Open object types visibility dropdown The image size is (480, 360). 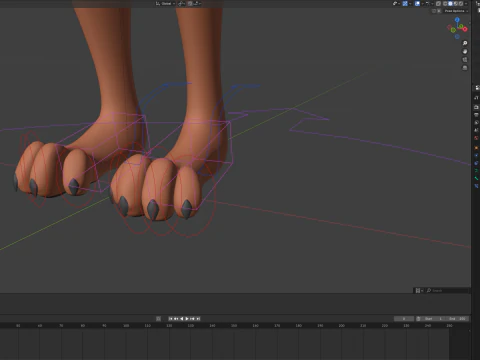click(x=396, y=4)
